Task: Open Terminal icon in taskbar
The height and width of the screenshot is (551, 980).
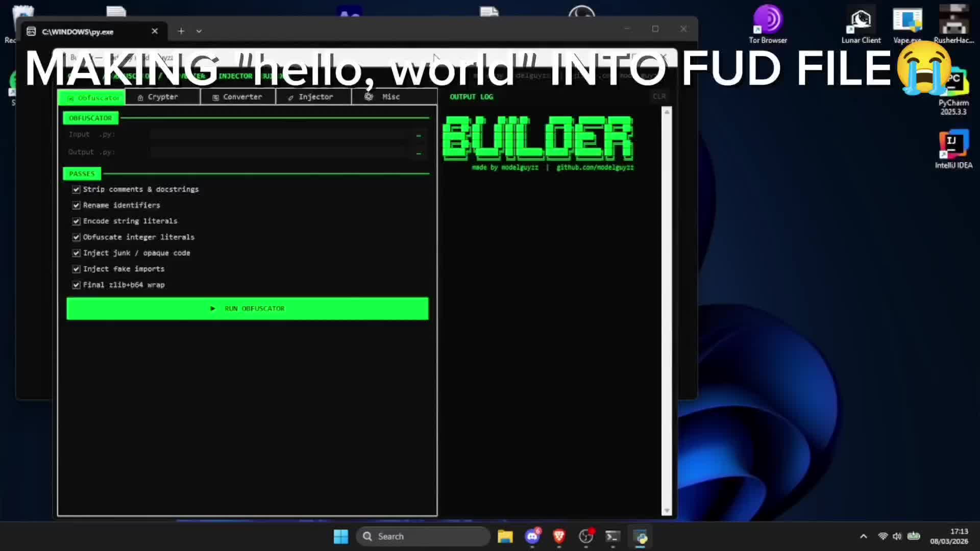Action: pyautogui.click(x=612, y=536)
